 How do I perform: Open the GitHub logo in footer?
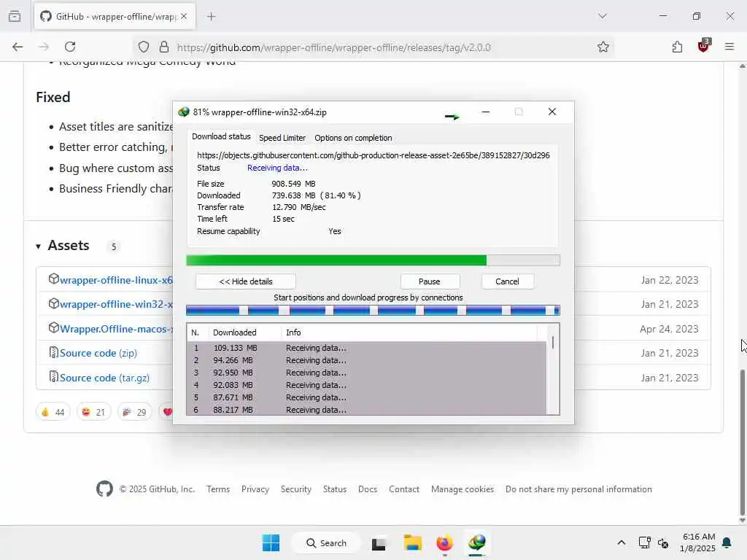click(105, 489)
